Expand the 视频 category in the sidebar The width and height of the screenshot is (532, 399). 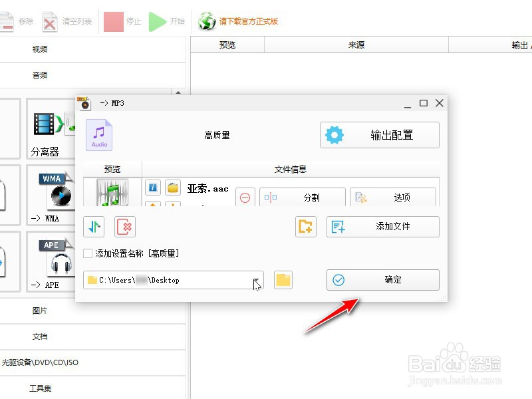click(41, 49)
